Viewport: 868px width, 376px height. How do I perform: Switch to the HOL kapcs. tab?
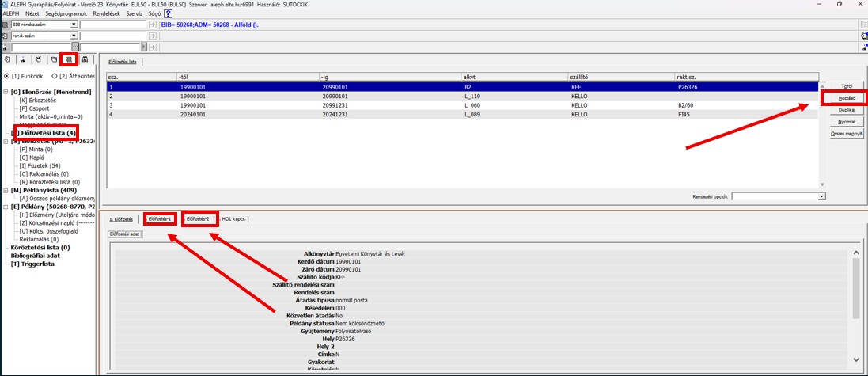coord(234,219)
